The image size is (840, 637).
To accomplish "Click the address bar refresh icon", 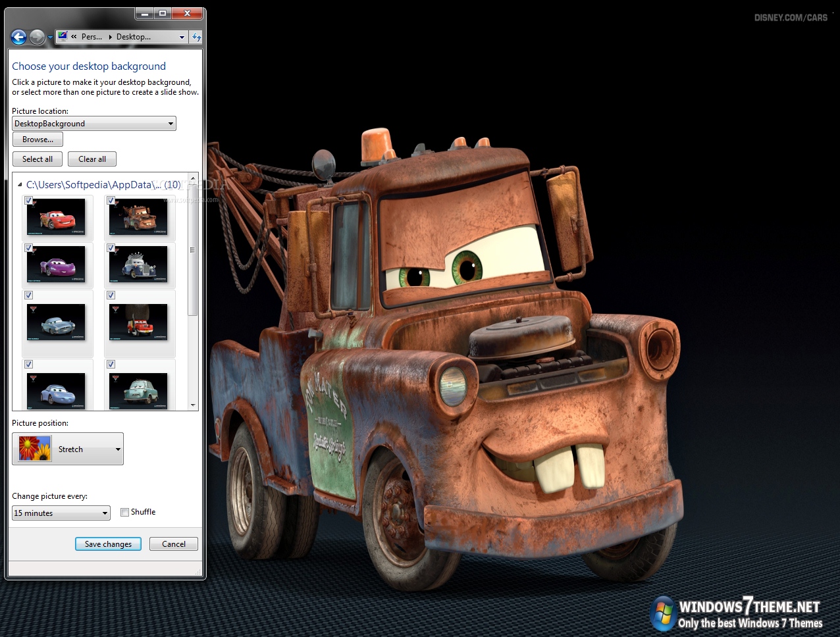I will point(196,37).
